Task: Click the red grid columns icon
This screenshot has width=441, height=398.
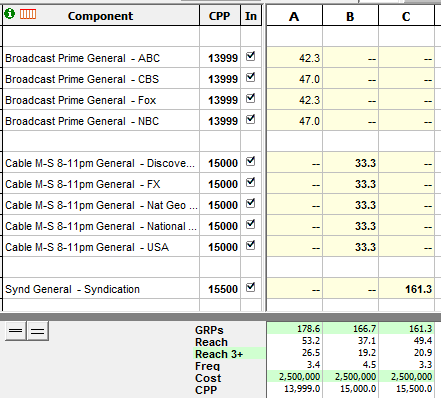Action: click(28, 14)
